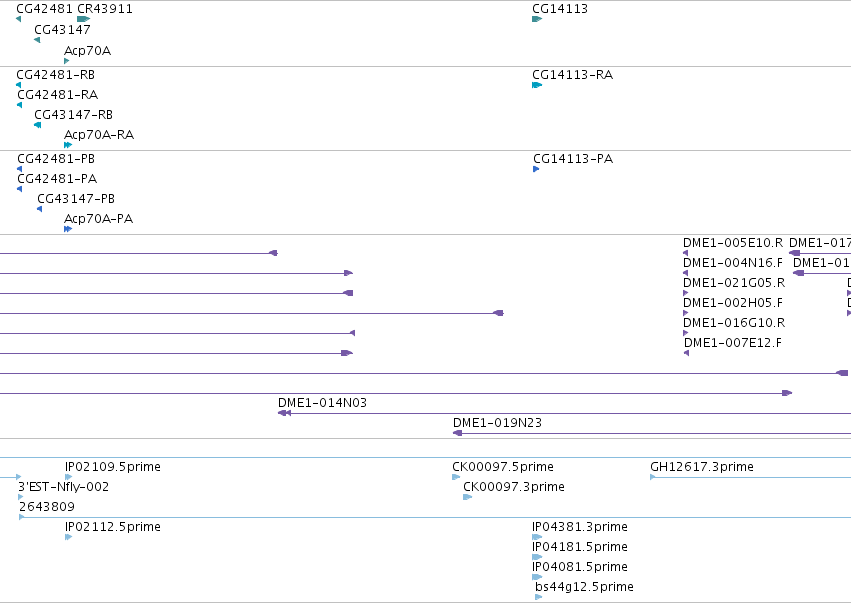Click the arrowhead at DME1-014N03 feature start
The image size is (851, 603).
coord(284,413)
